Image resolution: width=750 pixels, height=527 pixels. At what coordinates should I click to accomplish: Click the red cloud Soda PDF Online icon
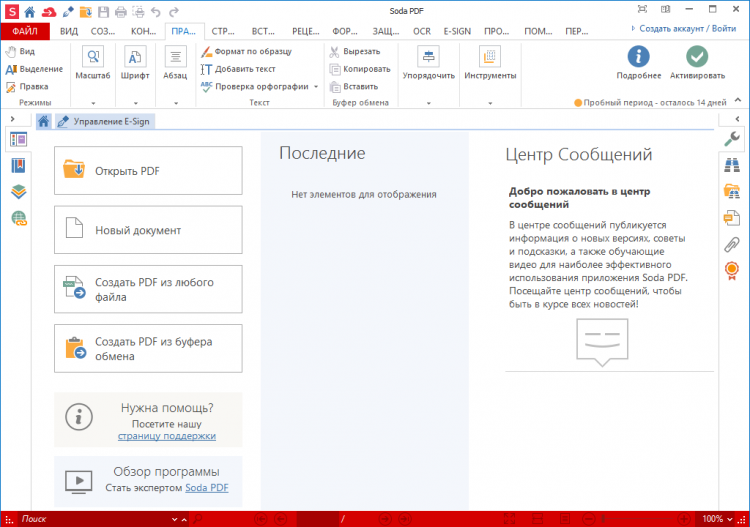point(48,11)
